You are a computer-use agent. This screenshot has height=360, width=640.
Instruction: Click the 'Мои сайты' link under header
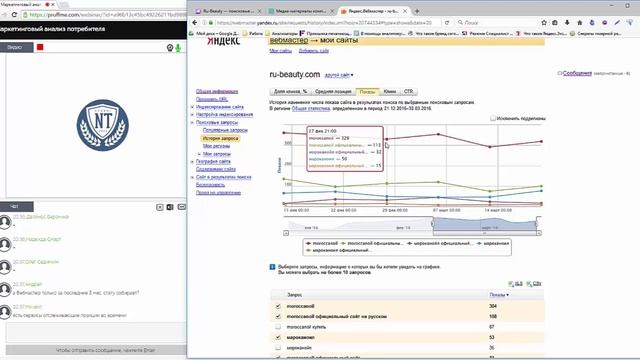point(280,51)
